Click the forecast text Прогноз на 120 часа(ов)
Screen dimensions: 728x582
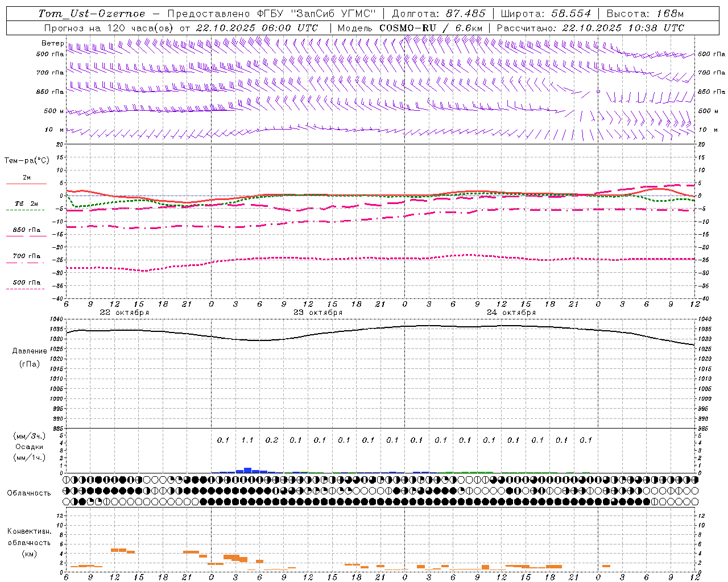tap(110, 28)
